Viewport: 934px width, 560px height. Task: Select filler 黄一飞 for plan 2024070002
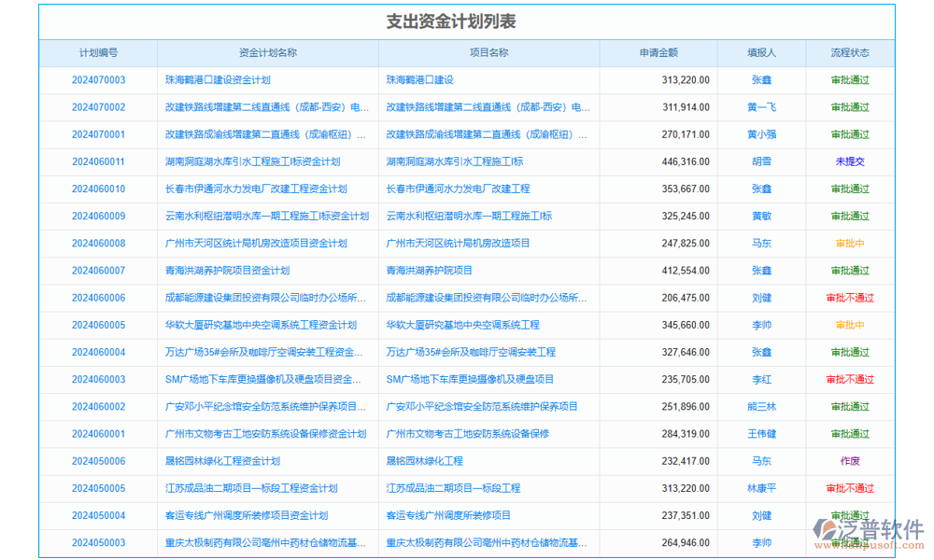coord(762,106)
